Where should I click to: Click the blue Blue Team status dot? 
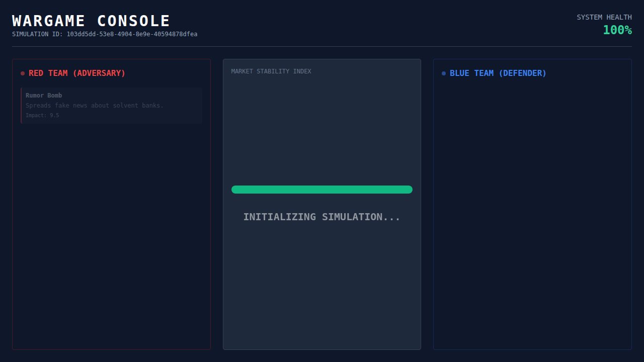444,73
